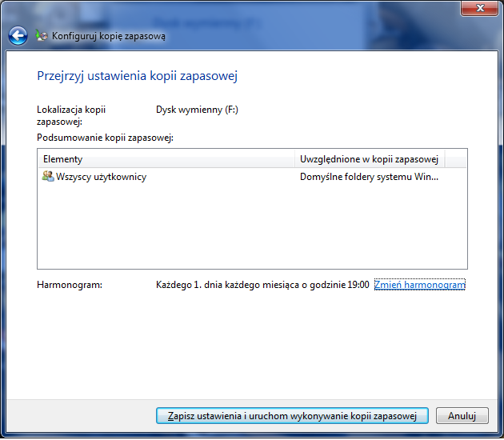Viewport: 504px width, 440px height.
Task: Click the schedule text Każdego 1. dnia
Action: click(262, 285)
